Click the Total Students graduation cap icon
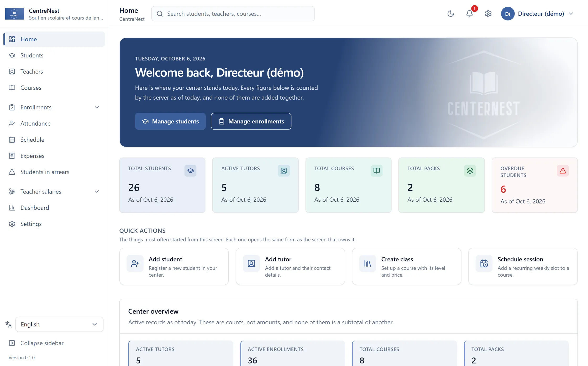This screenshot has width=588, height=366. (x=190, y=171)
